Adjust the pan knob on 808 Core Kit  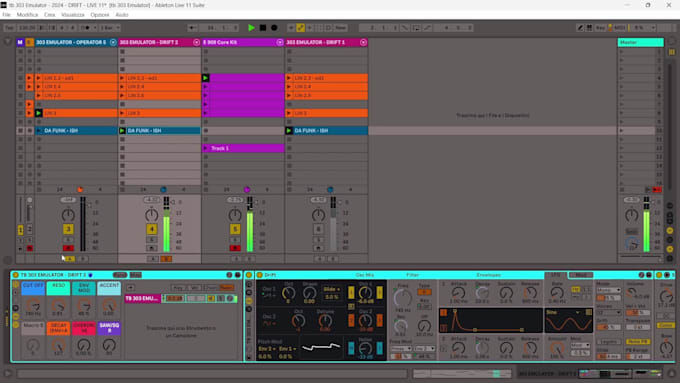point(235,215)
